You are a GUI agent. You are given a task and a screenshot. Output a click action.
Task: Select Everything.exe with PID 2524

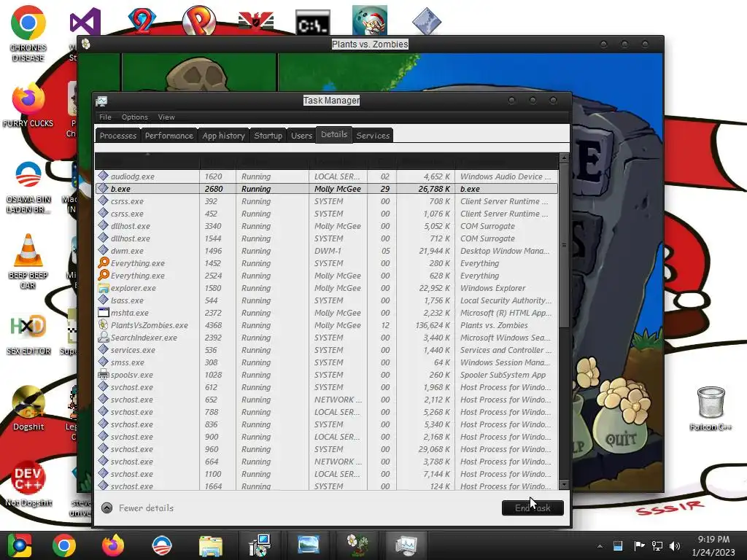coord(326,276)
